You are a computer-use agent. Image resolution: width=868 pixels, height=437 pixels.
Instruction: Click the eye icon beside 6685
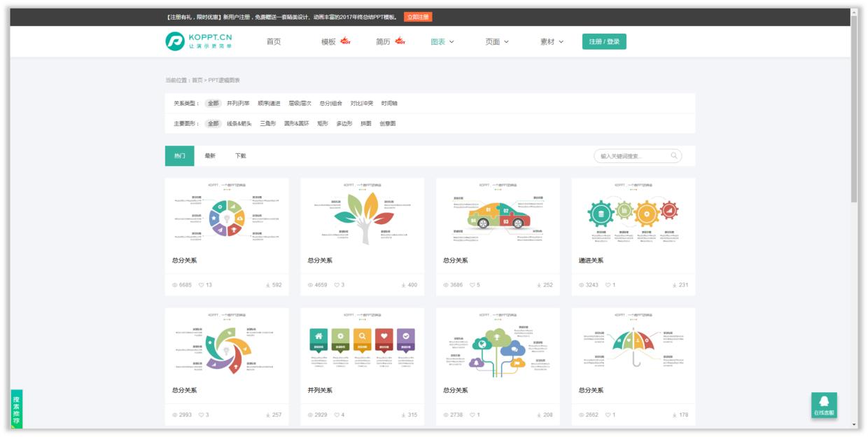[x=175, y=285]
